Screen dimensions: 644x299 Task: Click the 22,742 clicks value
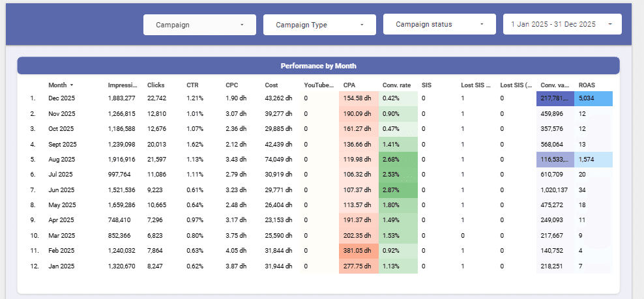tap(157, 98)
